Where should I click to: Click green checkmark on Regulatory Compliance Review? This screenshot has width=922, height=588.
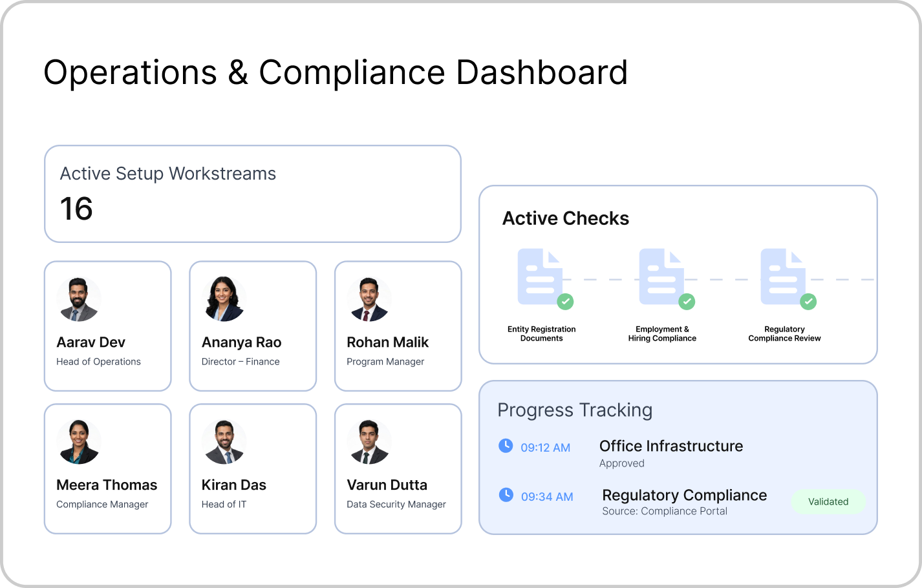pos(808,301)
